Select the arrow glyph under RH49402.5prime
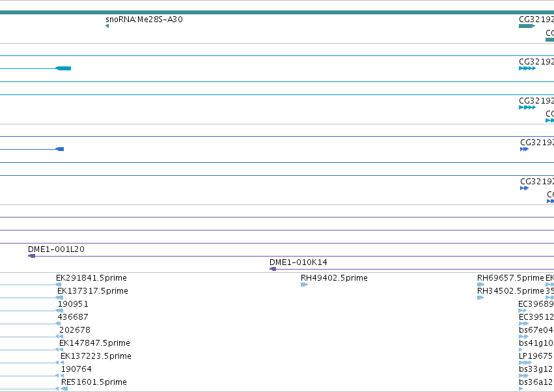This screenshot has height=392, width=554. tap(304, 285)
